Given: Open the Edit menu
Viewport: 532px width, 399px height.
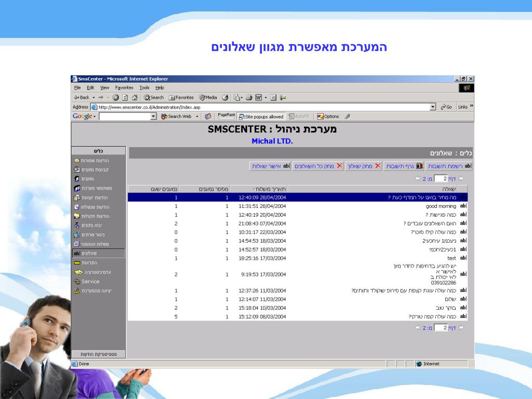Looking at the screenshot, I should [x=90, y=88].
